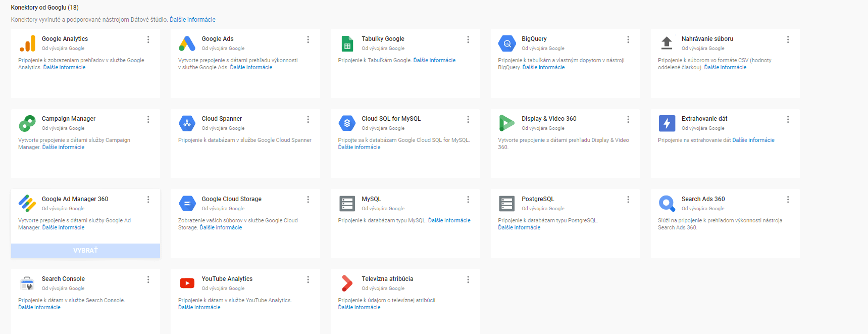Open Google Analytics Ďalšie informácie link
Screen dimensions: 868x334
pos(64,67)
